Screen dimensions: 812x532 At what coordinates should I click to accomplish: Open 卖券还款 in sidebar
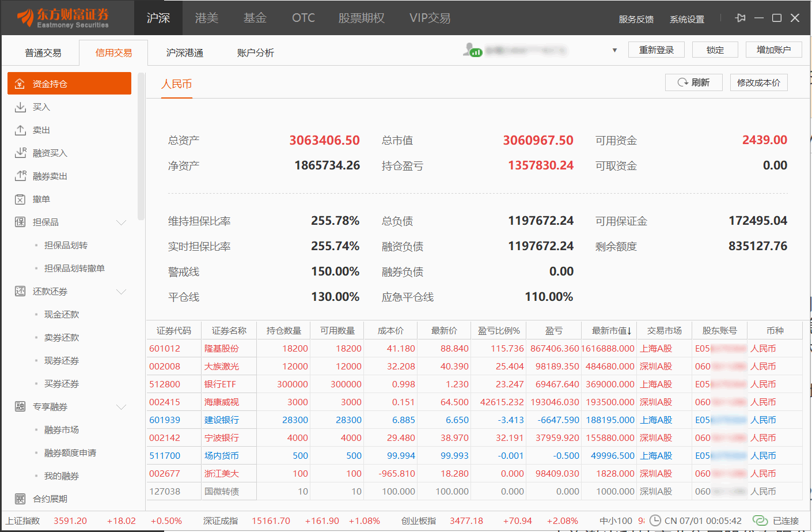click(62, 338)
